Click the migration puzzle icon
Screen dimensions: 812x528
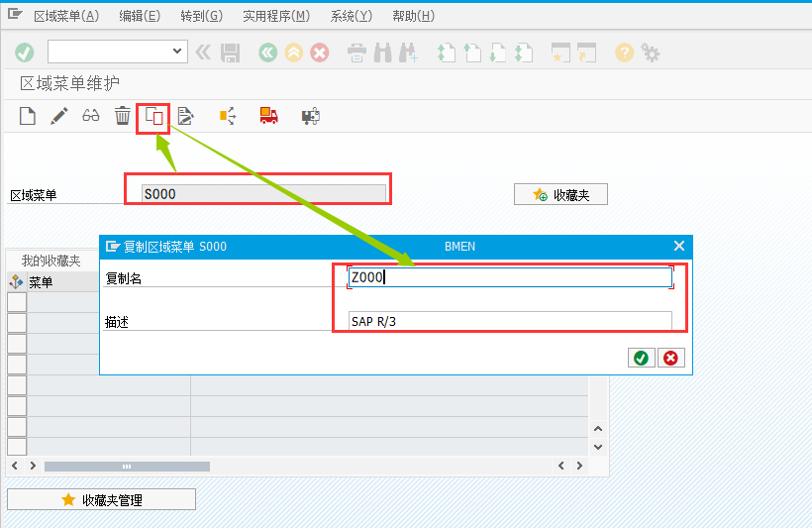coord(310,116)
